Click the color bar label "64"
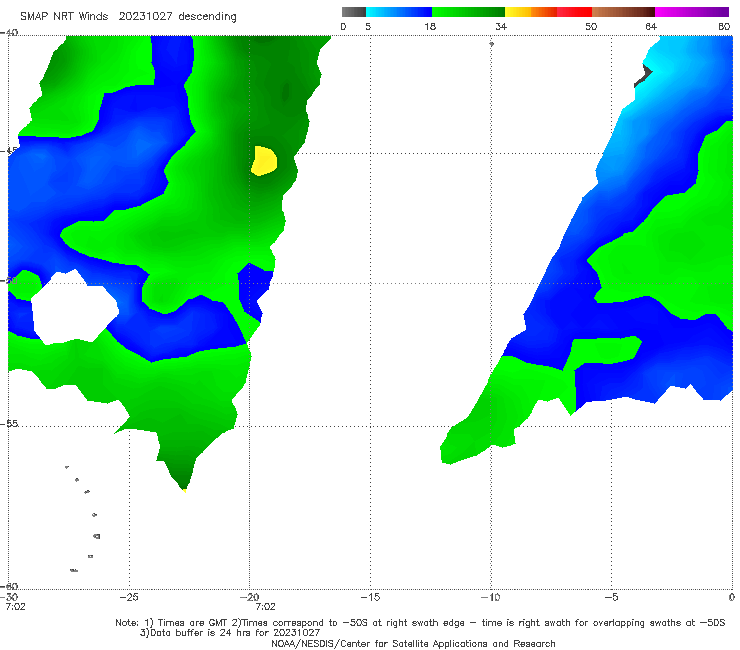Screen dimensions: 740x650 tap(651, 26)
